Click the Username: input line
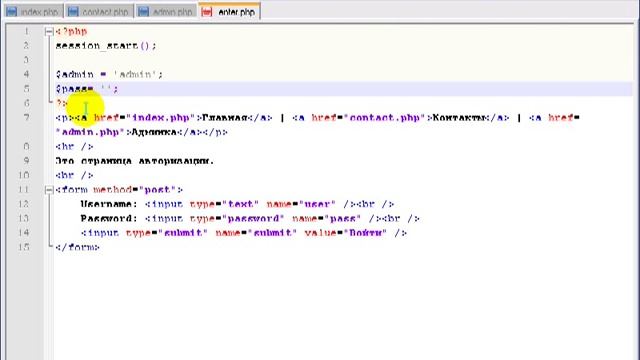This screenshot has height=360, width=640. pyautogui.click(x=237, y=204)
